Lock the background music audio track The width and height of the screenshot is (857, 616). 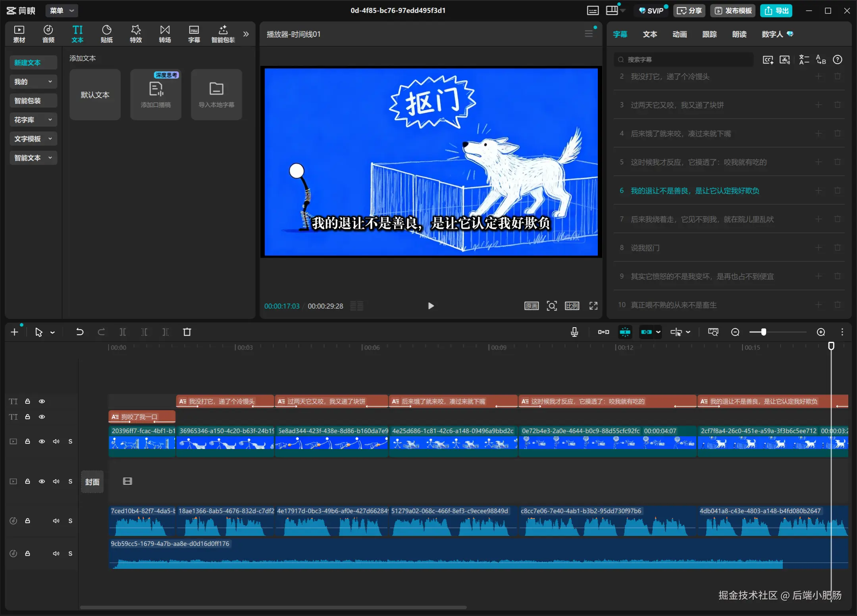27,553
